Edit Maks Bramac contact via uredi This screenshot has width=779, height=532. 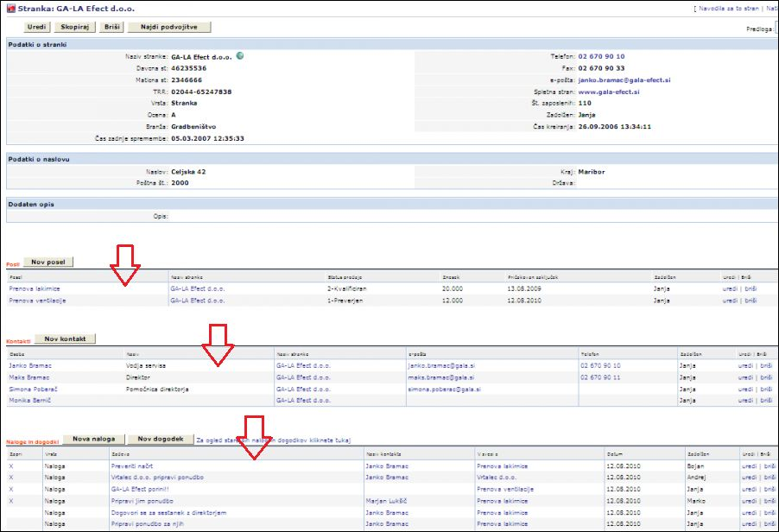tap(746, 377)
